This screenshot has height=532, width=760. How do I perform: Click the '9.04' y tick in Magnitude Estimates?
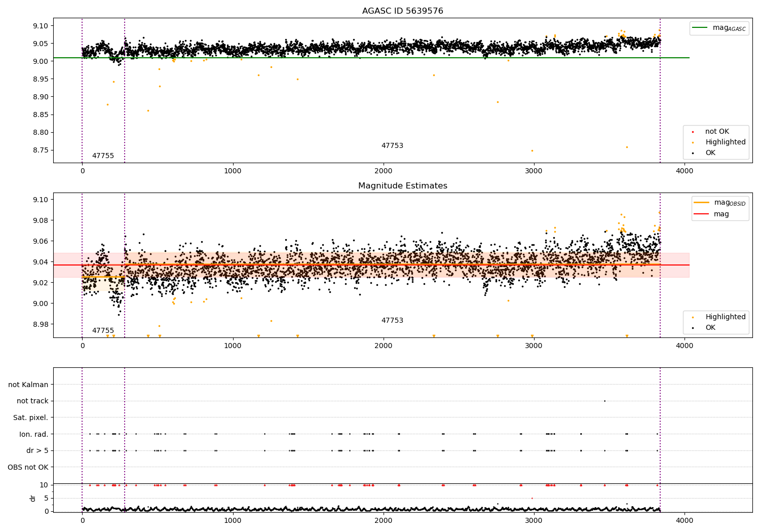pyautogui.click(x=40, y=262)
